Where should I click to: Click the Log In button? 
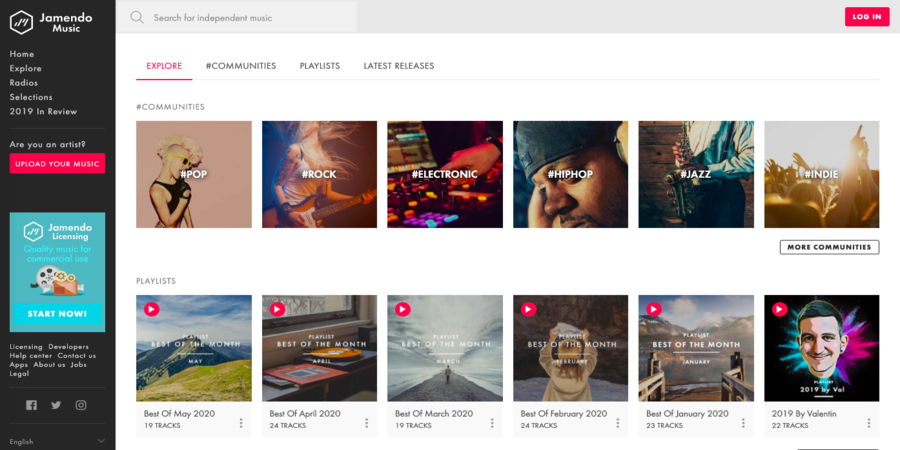[x=867, y=17]
